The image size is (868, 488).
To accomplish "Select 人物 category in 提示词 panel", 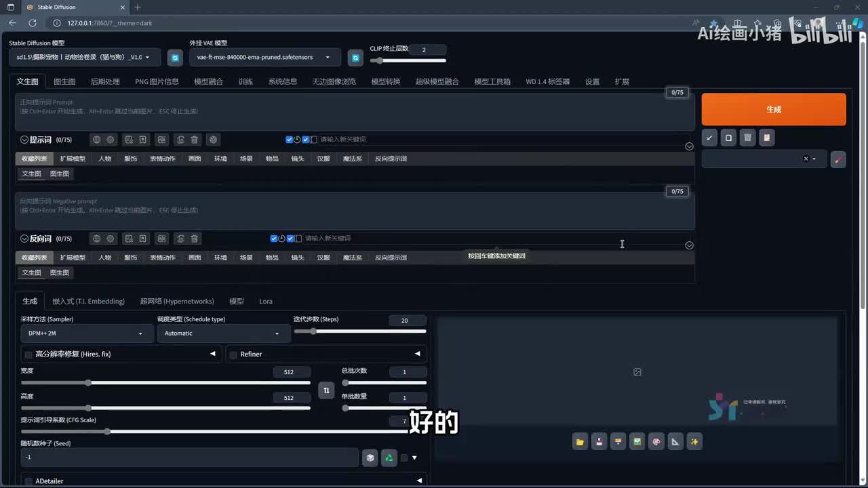I will coord(104,159).
